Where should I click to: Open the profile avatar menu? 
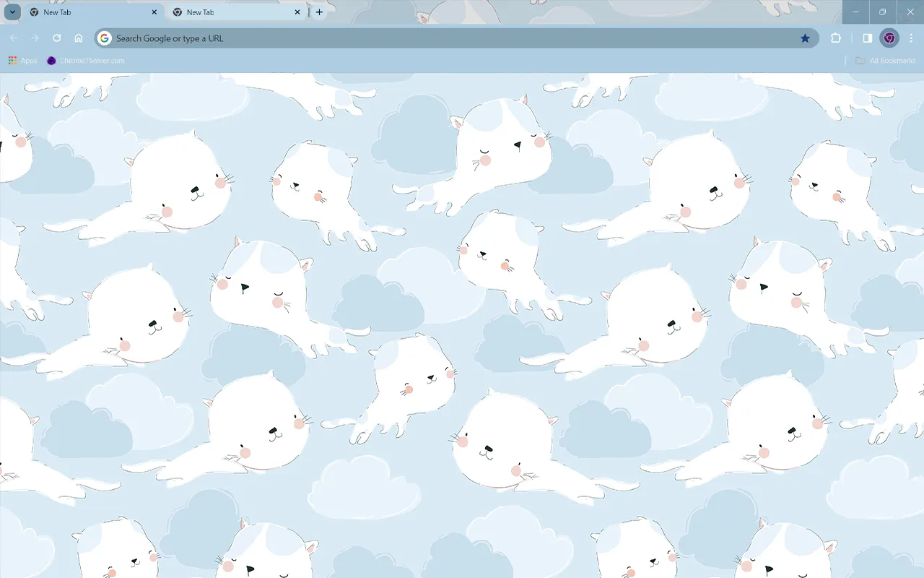[889, 38]
